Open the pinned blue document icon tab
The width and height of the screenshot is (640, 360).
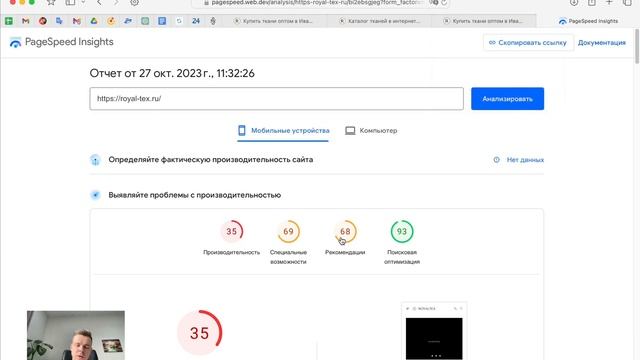pyautogui.click(x=162, y=21)
